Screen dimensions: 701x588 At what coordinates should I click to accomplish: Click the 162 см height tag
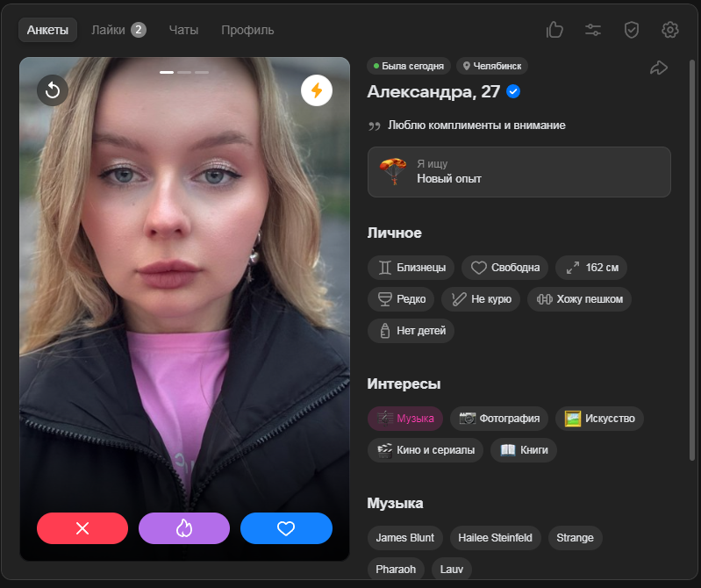tap(591, 268)
